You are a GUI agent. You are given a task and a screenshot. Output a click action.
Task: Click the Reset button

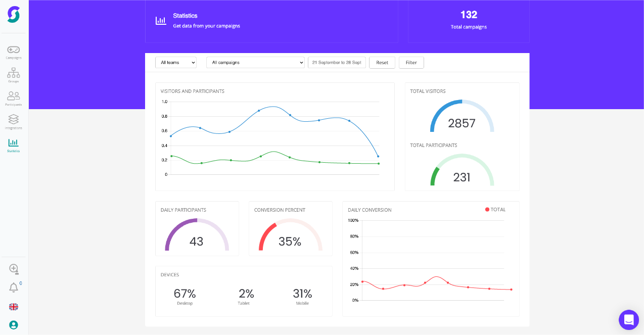click(x=382, y=63)
